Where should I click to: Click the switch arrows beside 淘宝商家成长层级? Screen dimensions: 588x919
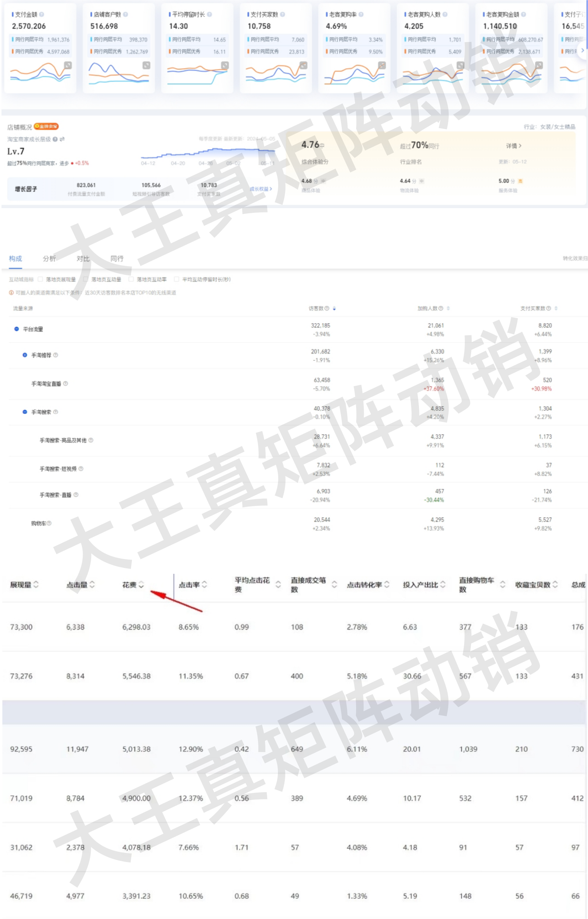[62, 139]
